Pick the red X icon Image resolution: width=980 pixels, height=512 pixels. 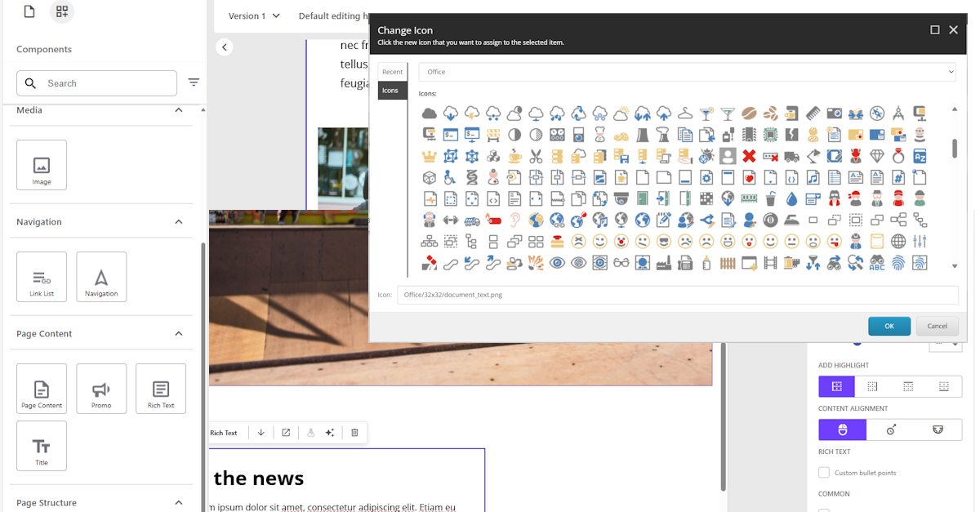pyautogui.click(x=749, y=156)
